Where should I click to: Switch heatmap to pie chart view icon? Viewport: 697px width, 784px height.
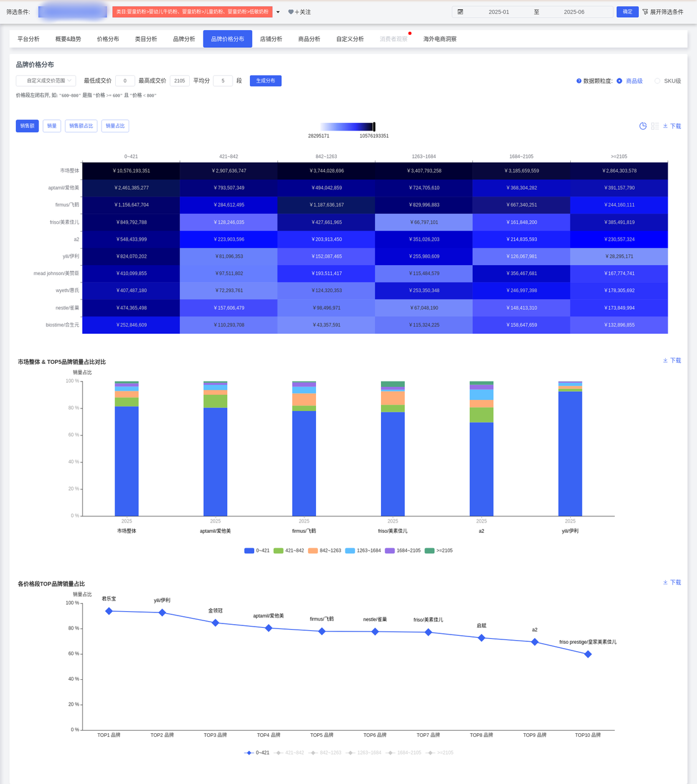tap(643, 126)
